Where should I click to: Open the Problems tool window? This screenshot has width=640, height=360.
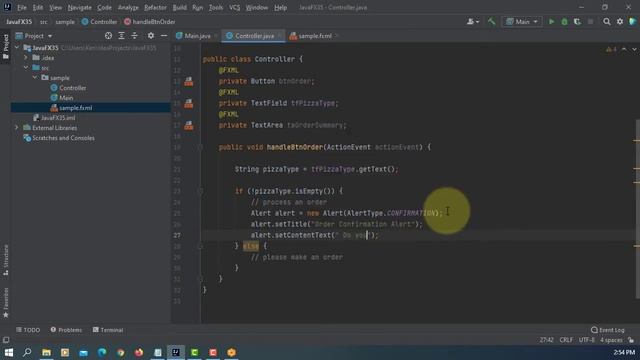coord(66,330)
